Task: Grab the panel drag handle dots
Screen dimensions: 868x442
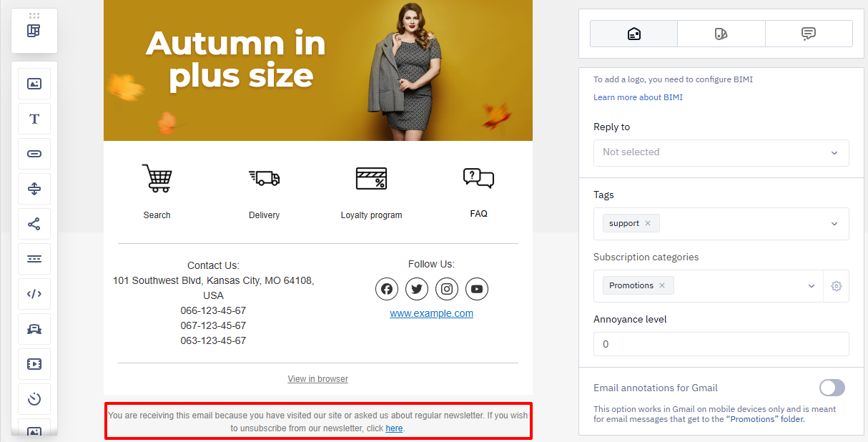Action: point(34,15)
